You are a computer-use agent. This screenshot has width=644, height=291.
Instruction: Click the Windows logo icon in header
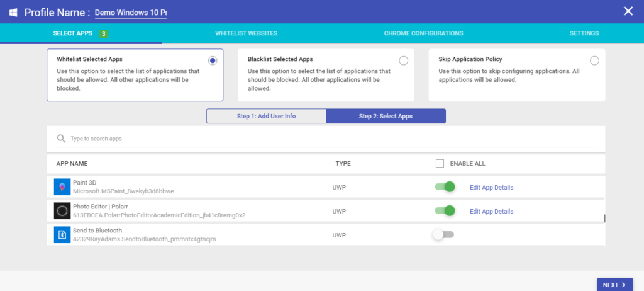13,13
